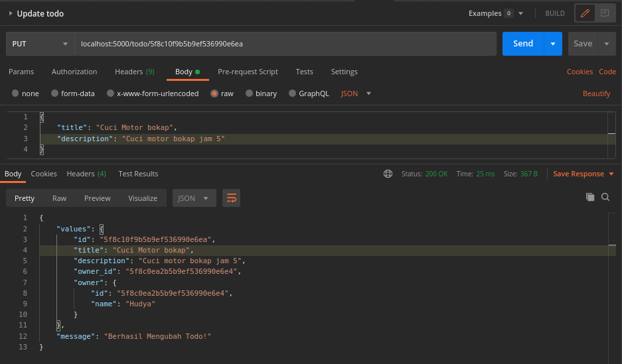622x364 pixels.
Task: Open the request body JSON format dropdown
Action: pyautogui.click(x=356, y=93)
